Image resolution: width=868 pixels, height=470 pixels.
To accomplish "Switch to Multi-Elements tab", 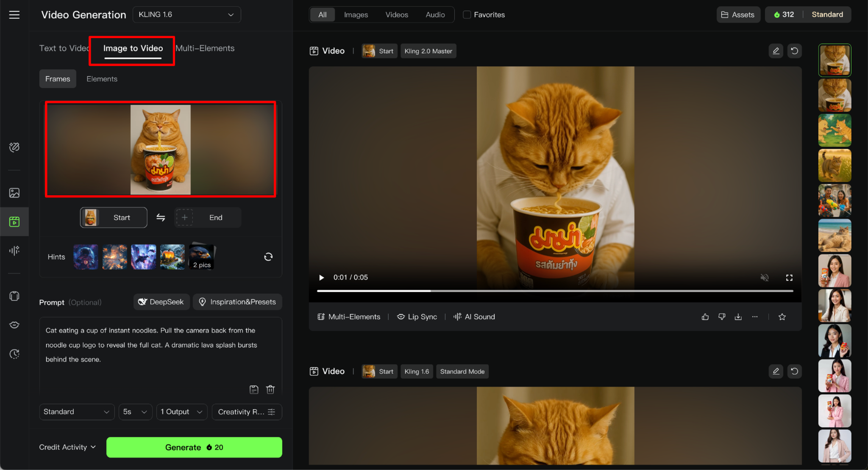I will click(205, 48).
